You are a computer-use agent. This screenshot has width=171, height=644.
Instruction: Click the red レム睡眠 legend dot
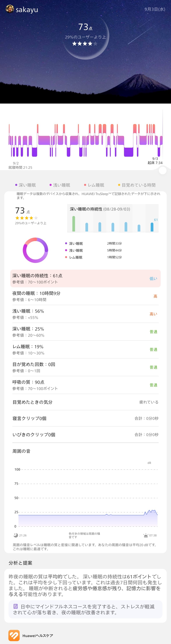click(85, 185)
